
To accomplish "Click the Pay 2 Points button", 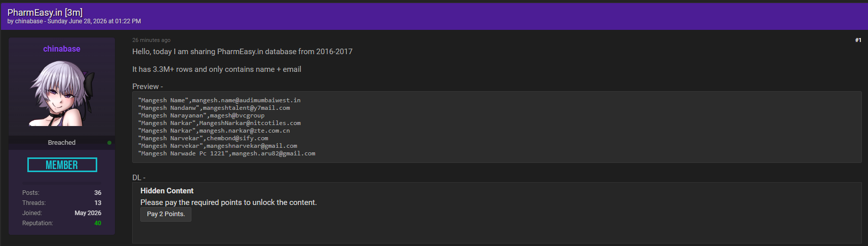I will [166, 214].
